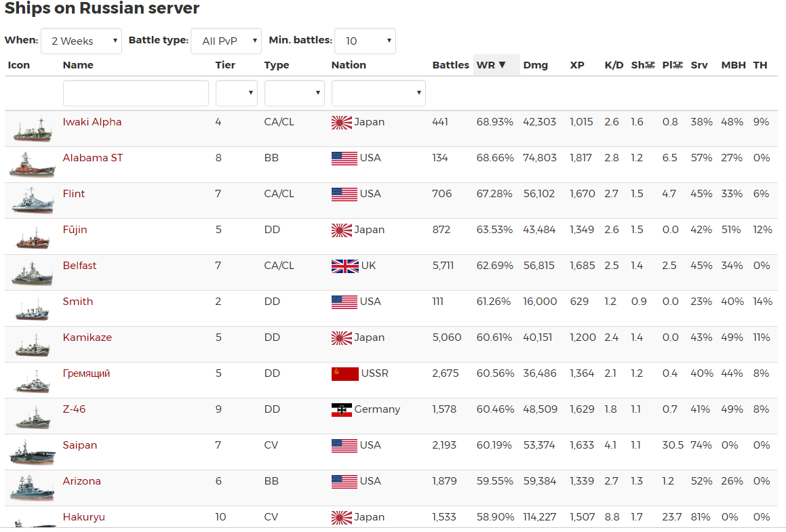Image resolution: width=786 pixels, height=532 pixels.
Task: Sort table by Battles column header
Action: click(450, 65)
